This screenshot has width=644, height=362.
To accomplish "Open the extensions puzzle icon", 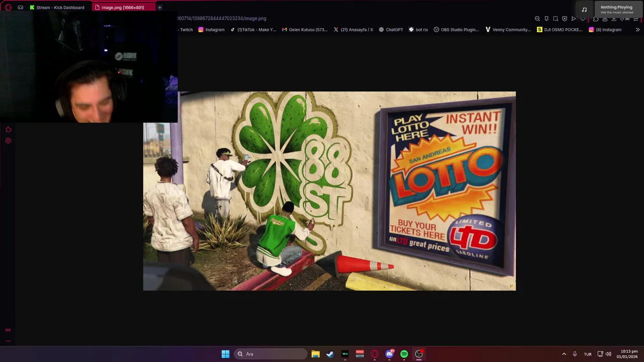I will point(596,19).
